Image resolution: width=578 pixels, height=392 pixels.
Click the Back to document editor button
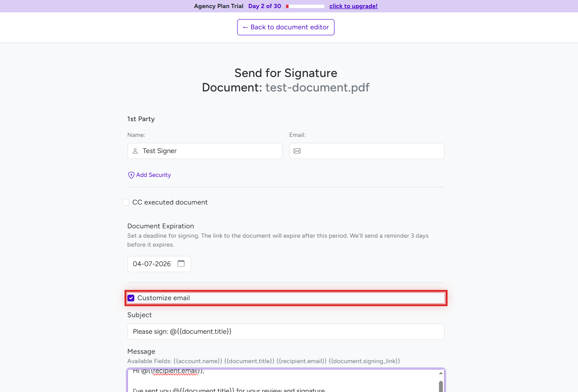tap(286, 27)
